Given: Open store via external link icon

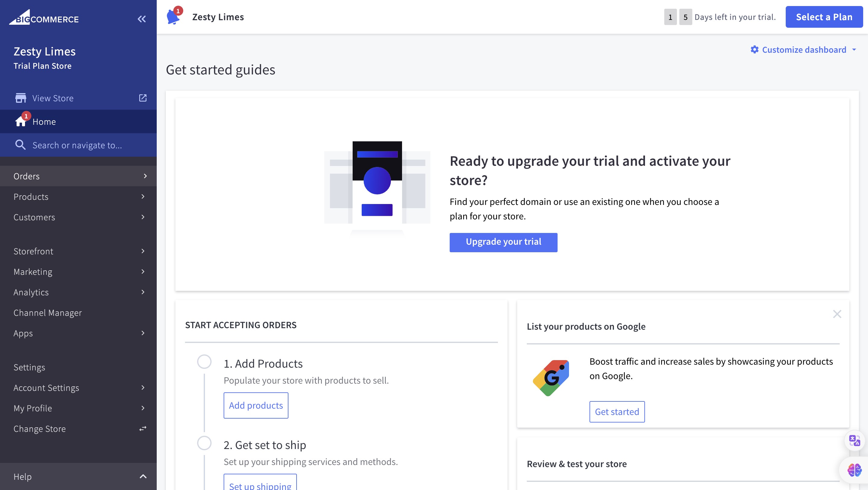Looking at the screenshot, I should point(143,98).
